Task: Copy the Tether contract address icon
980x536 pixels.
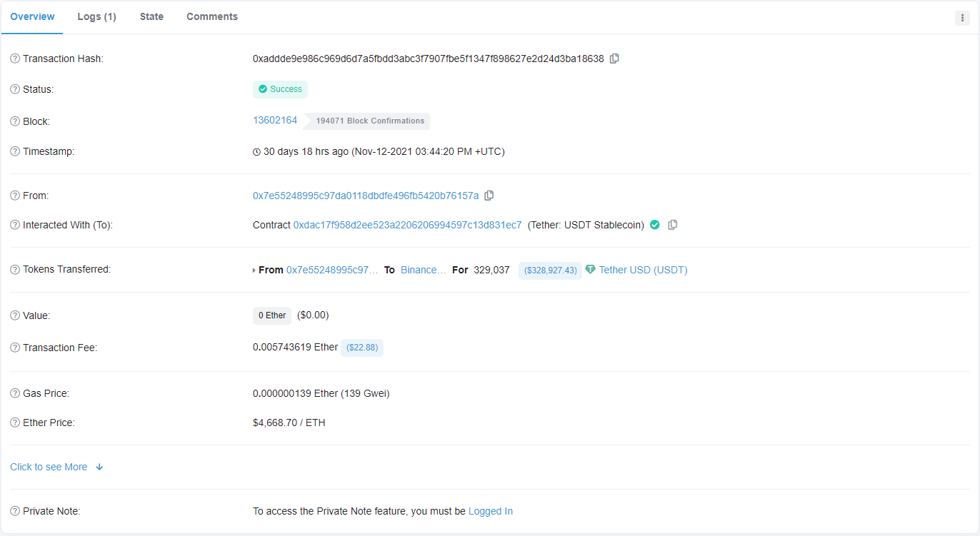Action: coord(673,225)
